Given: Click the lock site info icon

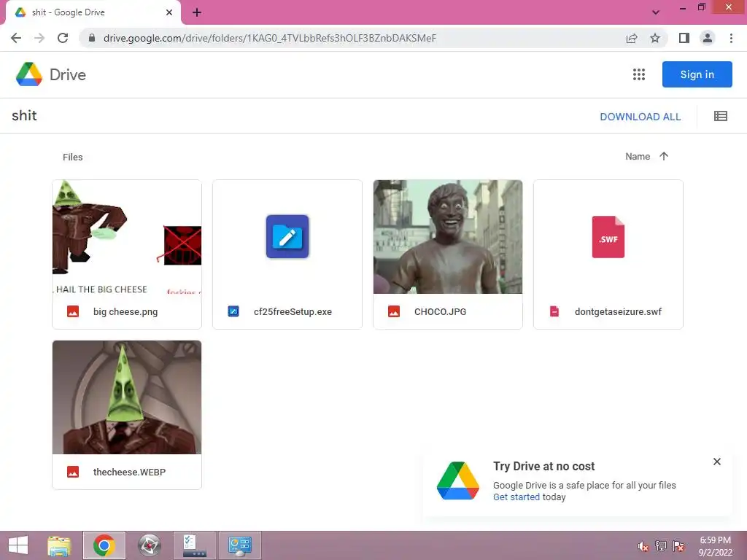Looking at the screenshot, I should click(x=92, y=38).
